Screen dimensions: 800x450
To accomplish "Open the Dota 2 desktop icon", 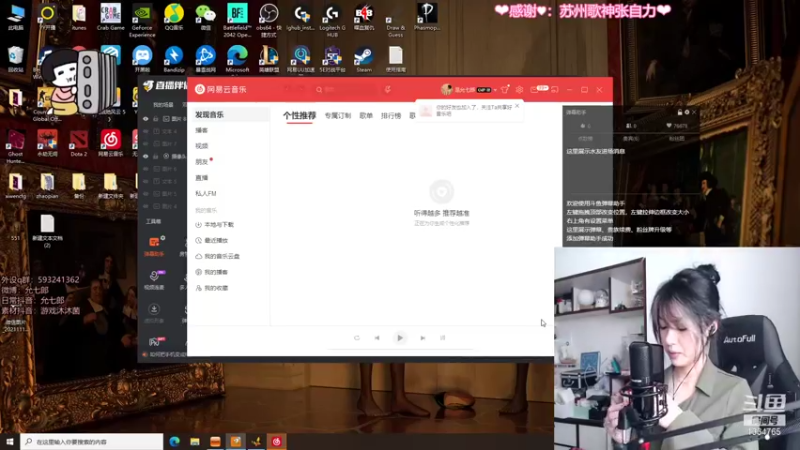I will click(79, 143).
